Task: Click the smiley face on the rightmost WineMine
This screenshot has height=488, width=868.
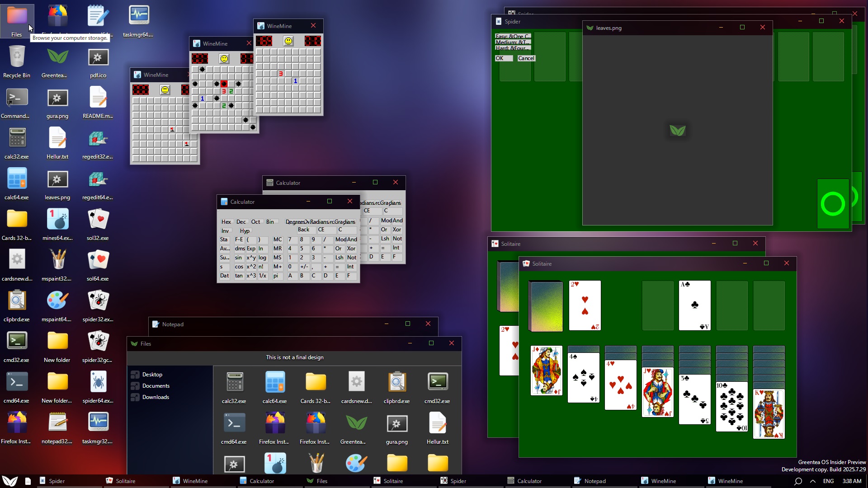Action: [288, 42]
